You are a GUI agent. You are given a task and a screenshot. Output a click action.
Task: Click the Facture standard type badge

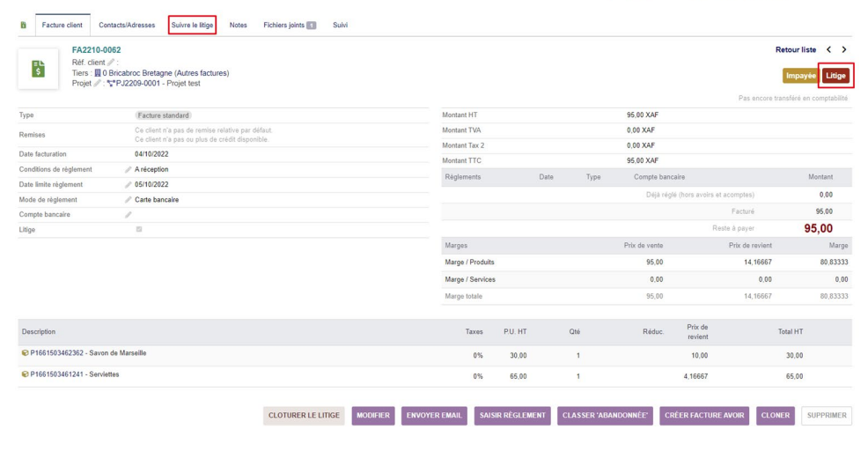point(164,115)
